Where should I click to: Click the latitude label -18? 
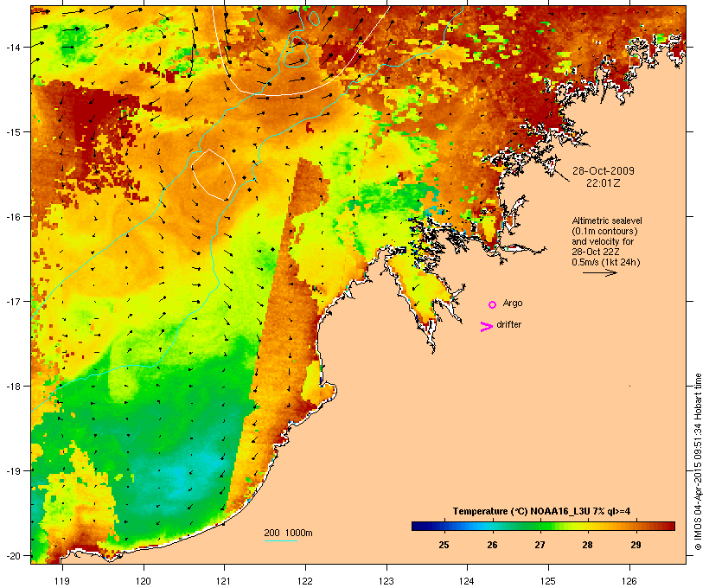12,387
